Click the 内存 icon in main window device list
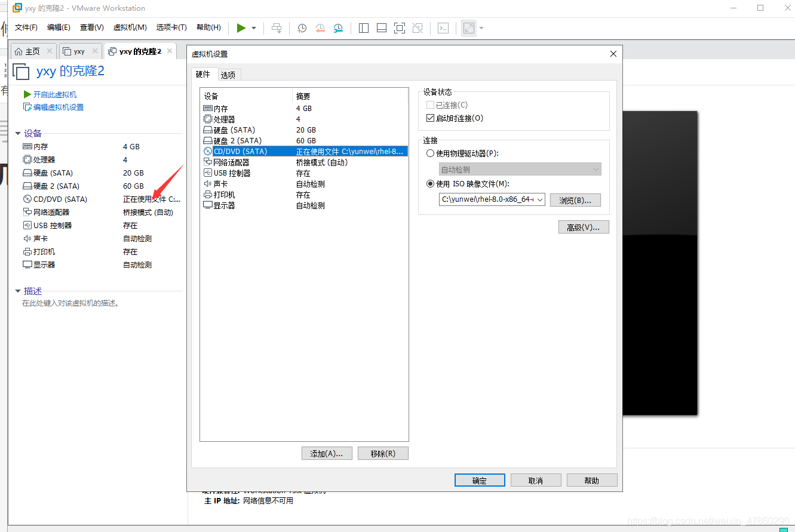 tap(27, 146)
